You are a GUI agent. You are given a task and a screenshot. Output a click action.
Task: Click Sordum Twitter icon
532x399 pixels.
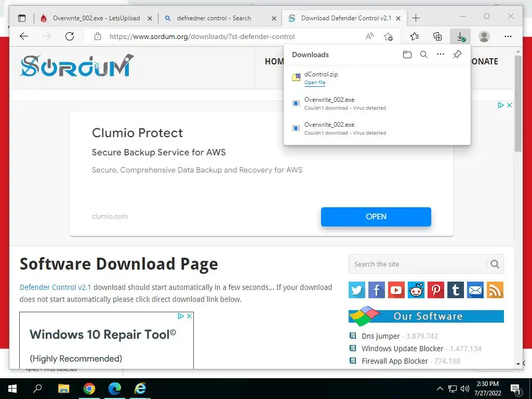click(x=357, y=290)
